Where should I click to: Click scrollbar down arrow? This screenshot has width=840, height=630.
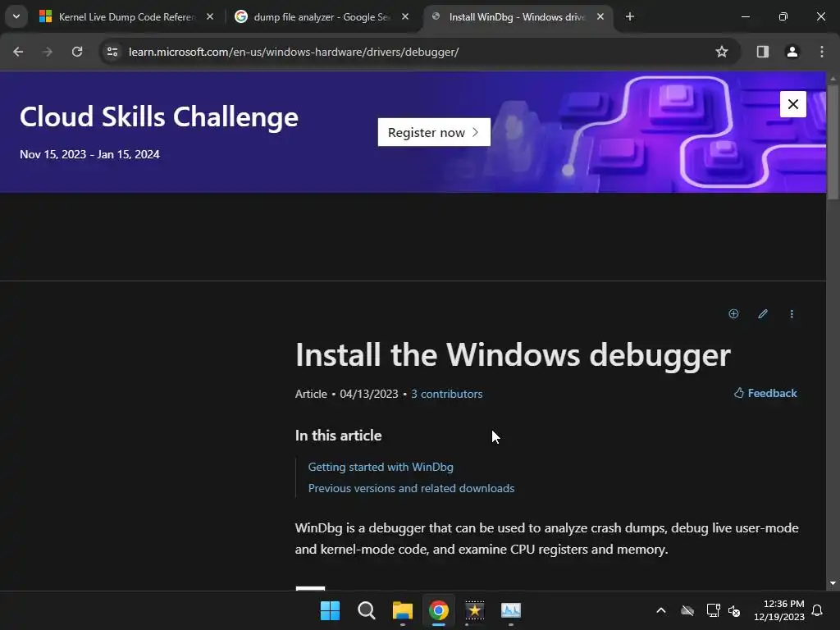[833, 583]
